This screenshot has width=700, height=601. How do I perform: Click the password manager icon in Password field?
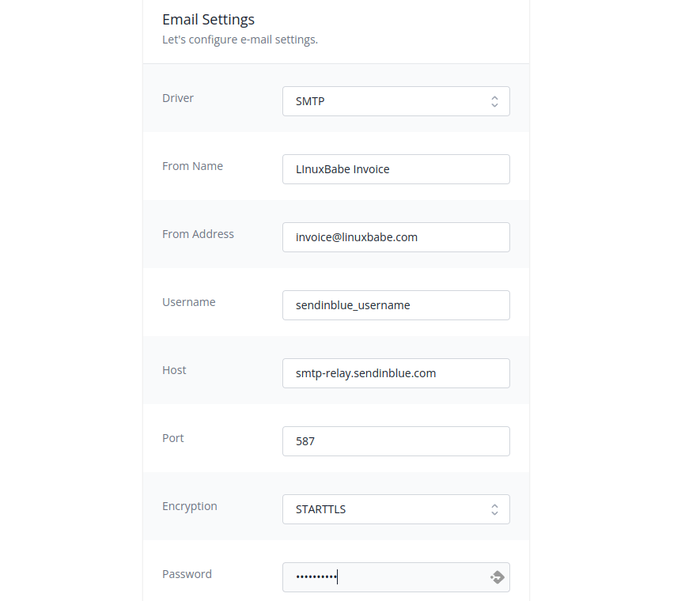pyautogui.click(x=497, y=577)
